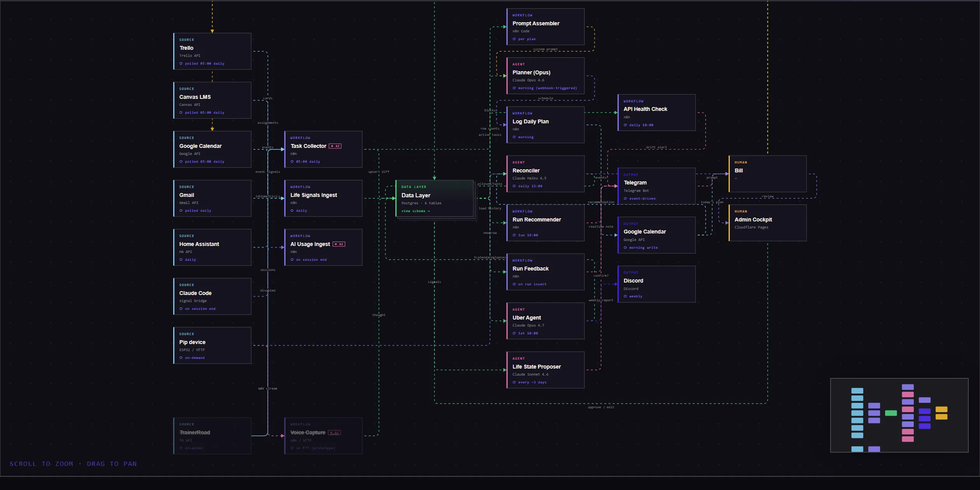Click the AI badge on Voice Capture
Screen dimensions: 980x490
334,432
